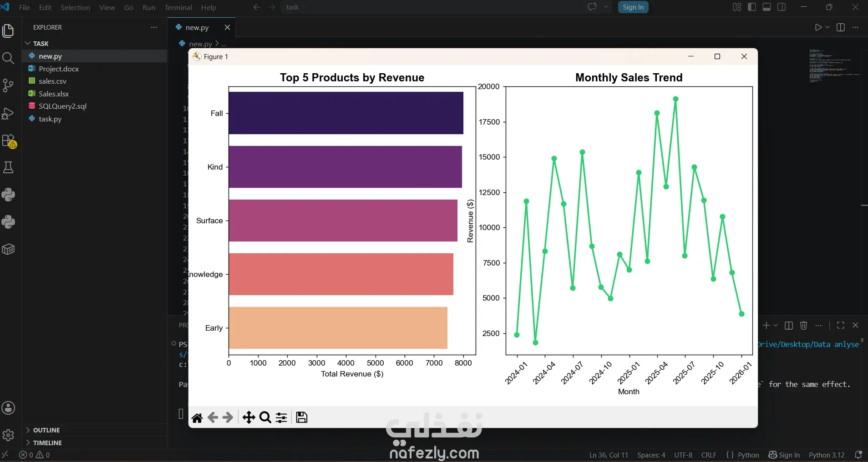Select the Pan axes tool in figure toolbar
Image resolution: width=868 pixels, height=462 pixels.
[249, 417]
